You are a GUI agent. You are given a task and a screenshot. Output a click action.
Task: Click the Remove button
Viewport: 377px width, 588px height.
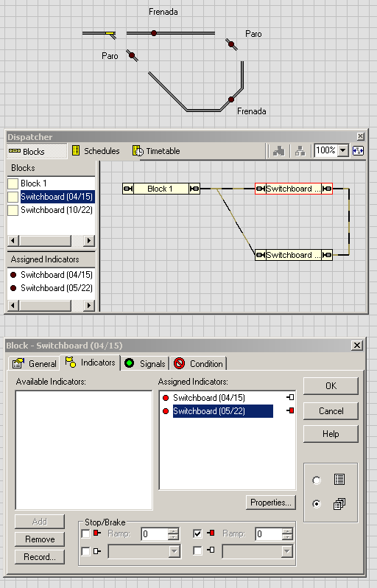[x=40, y=539]
